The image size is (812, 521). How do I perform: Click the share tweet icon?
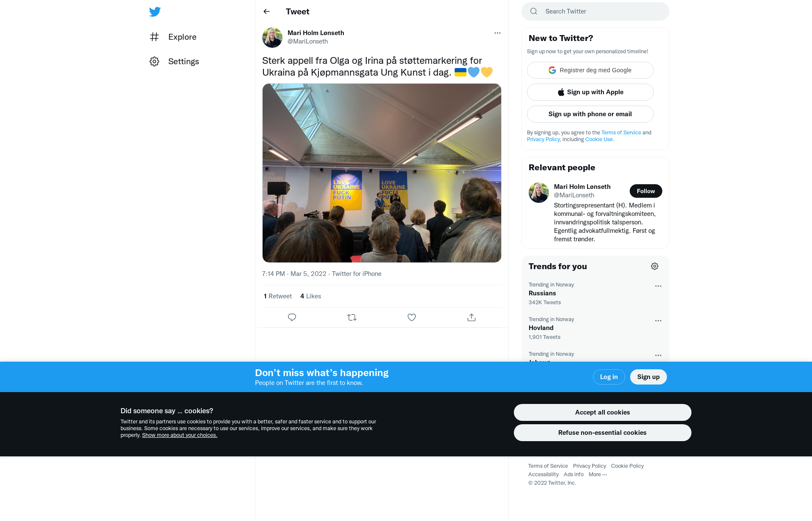pyautogui.click(x=472, y=317)
